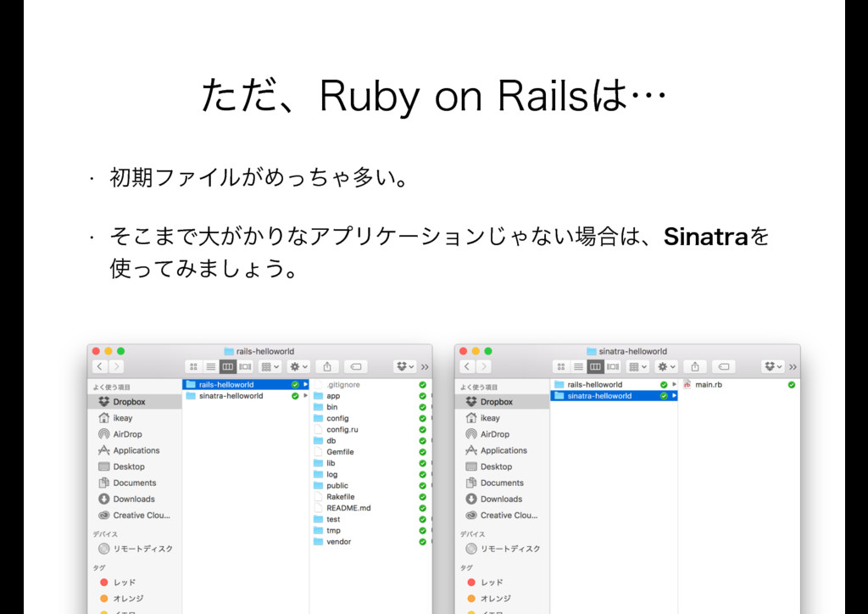Select Dropbox in sinatra-helloworld window sidebar
Viewport: 868px width, 614px height.
[x=502, y=401]
